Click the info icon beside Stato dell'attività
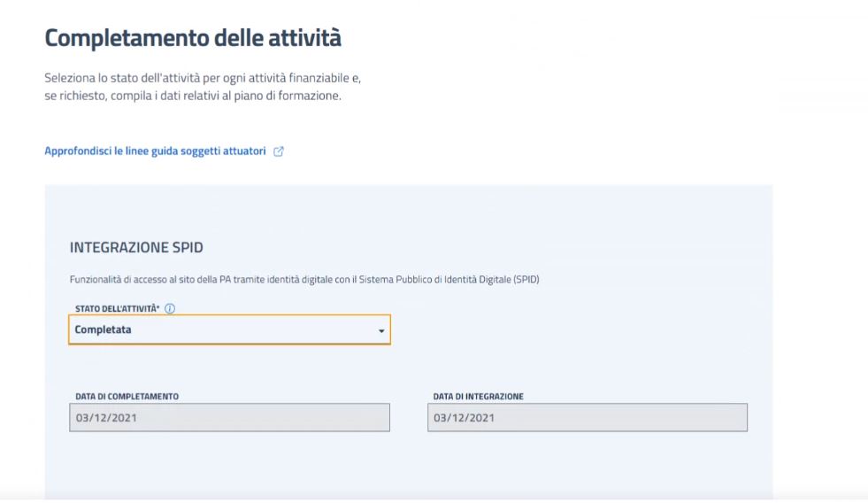Screen dimensions: 868x503 click(x=170, y=308)
